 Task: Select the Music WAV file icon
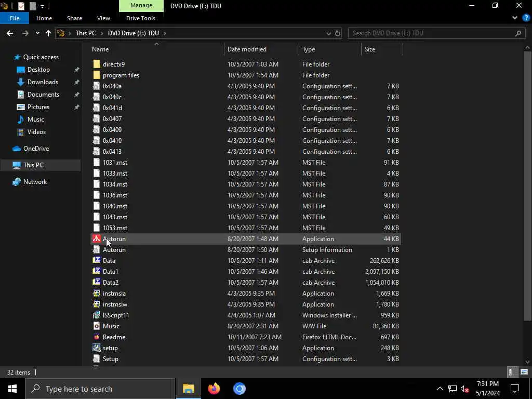tap(97, 326)
